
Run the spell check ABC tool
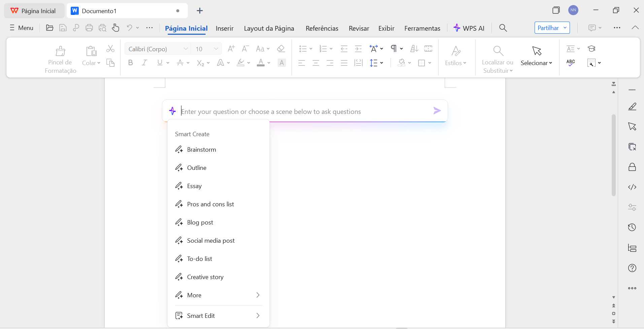pyautogui.click(x=571, y=63)
